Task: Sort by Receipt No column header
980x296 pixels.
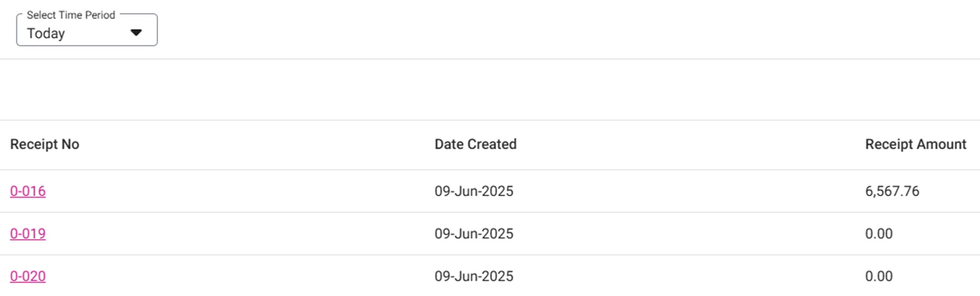Action: (44, 144)
